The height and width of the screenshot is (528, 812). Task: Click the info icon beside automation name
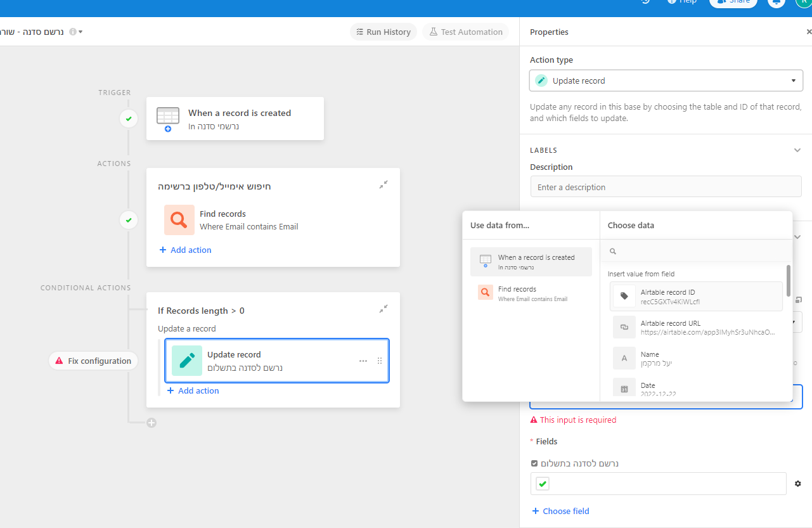[x=73, y=32]
